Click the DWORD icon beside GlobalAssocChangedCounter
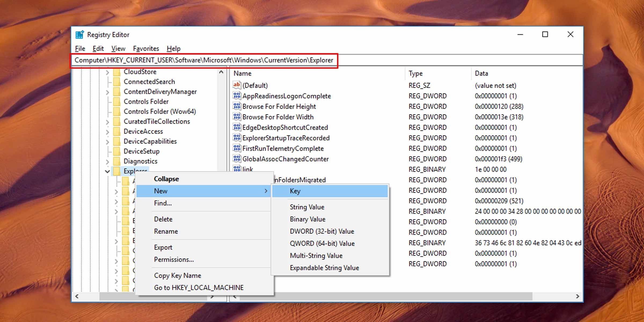The height and width of the screenshot is (322, 644). pyautogui.click(x=237, y=159)
